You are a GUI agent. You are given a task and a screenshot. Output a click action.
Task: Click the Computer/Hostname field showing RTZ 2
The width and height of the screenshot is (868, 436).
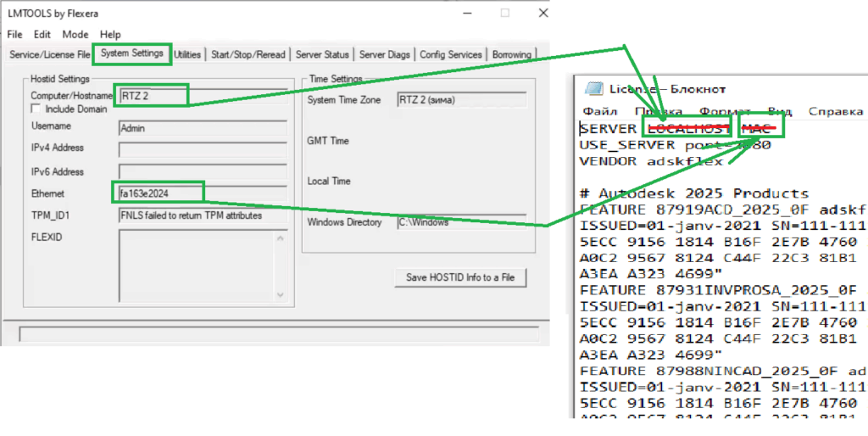pos(153,95)
